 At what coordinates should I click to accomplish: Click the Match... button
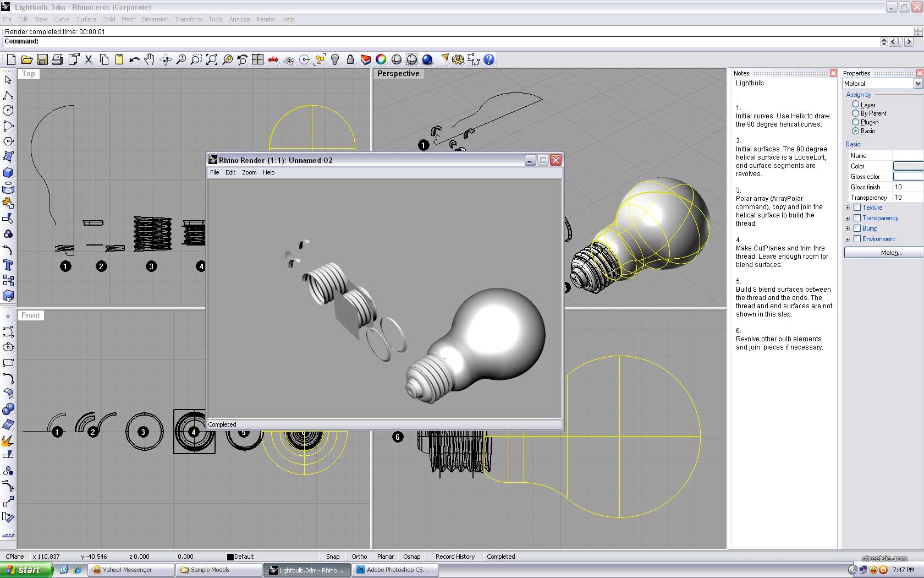click(883, 253)
